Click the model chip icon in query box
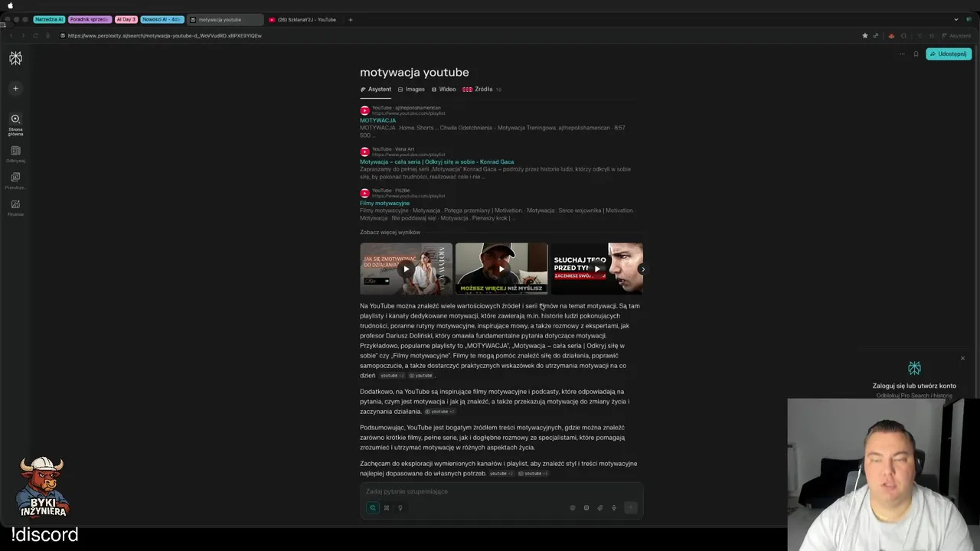This screenshot has height=551, width=980. [x=586, y=507]
